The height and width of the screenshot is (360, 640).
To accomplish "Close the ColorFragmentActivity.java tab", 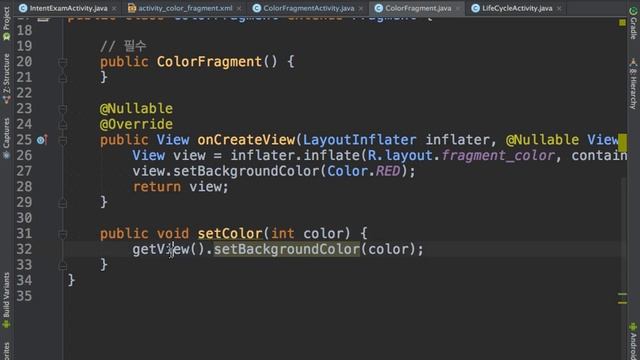I will pos(361,9).
